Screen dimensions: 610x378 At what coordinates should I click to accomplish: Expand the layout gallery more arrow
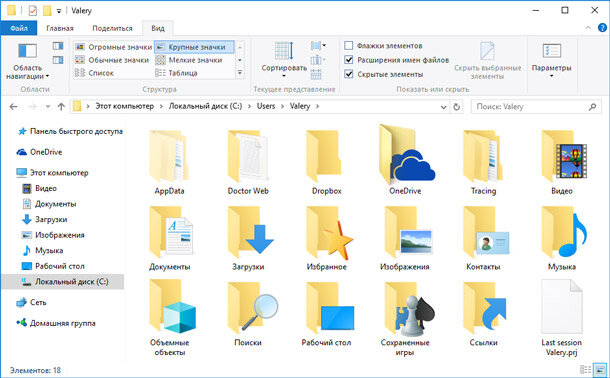(240, 73)
